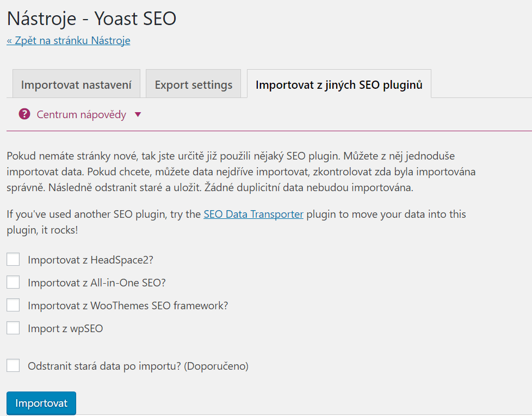Click the blue Importovat button
This screenshot has height=416, width=532.
click(41, 403)
